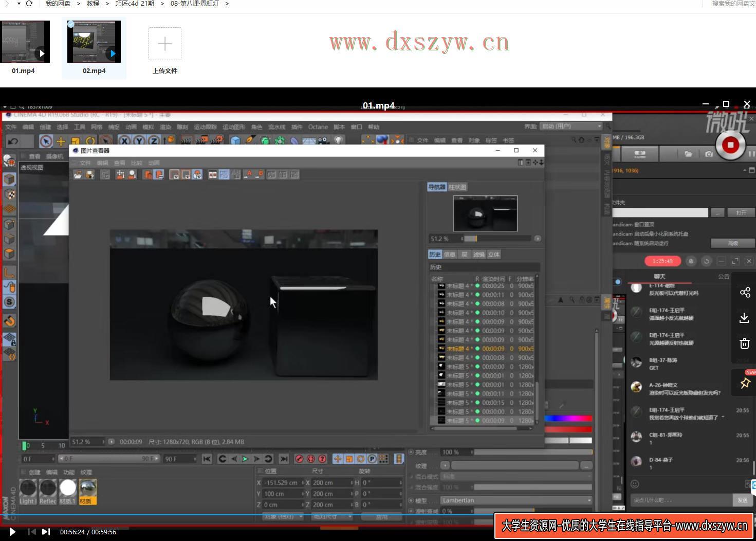Click the spline pen tool icon
756x541 pixels.
click(250, 140)
